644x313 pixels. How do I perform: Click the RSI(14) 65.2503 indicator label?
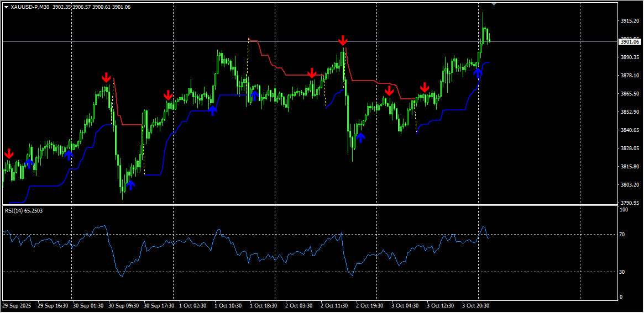(24, 210)
